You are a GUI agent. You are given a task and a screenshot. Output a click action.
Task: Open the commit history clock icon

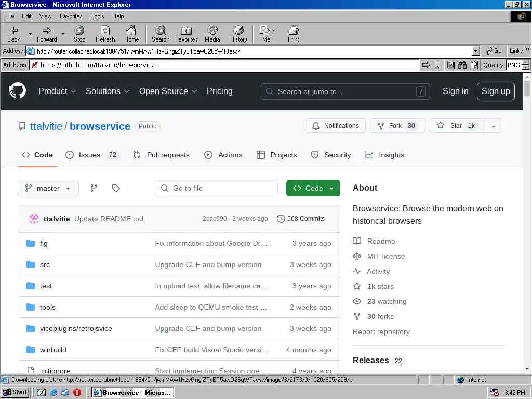281,219
